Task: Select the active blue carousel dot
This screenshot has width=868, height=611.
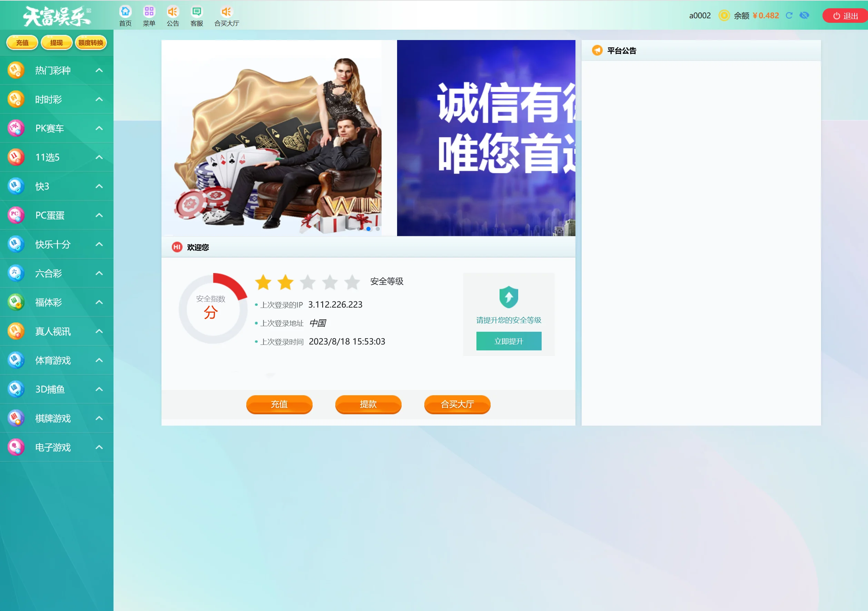Action: 368,229
